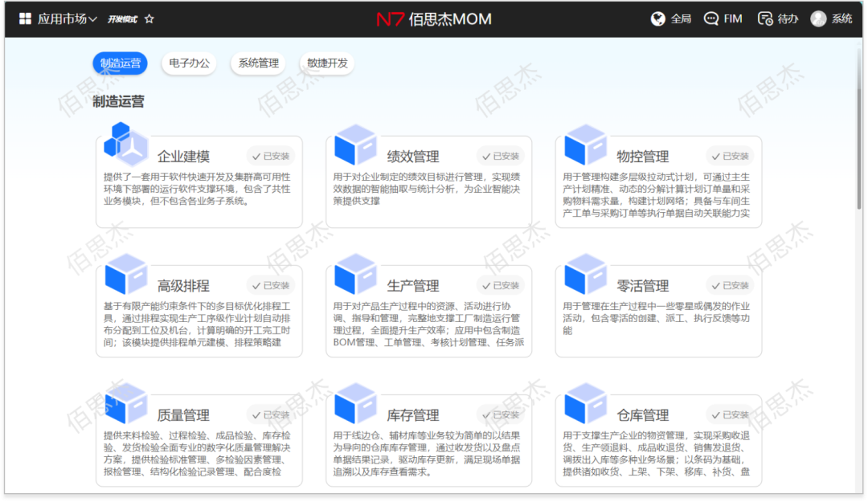Click the 库存管理 description text
Image resolution: width=868 pixels, height=502 pixels.
point(427,454)
